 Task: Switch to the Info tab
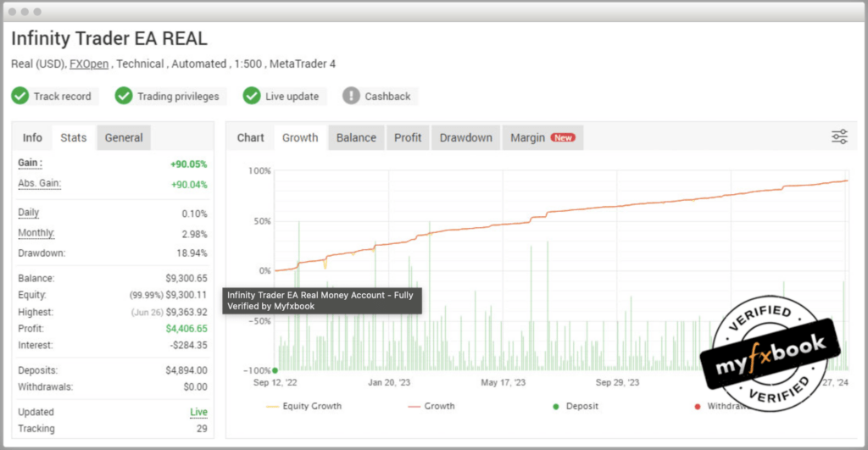[x=32, y=138]
